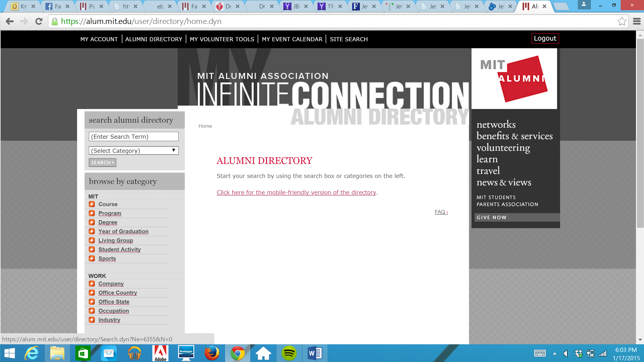Open Windows Store from taskbar

83,353
